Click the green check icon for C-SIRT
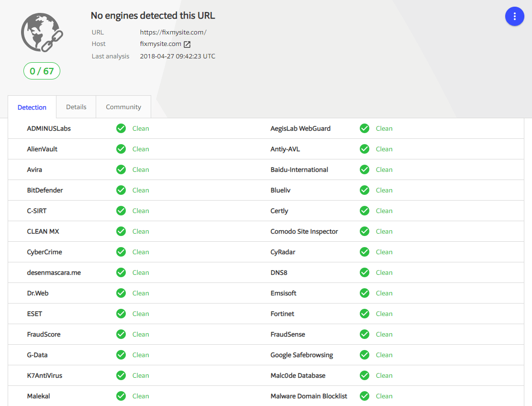 click(121, 211)
